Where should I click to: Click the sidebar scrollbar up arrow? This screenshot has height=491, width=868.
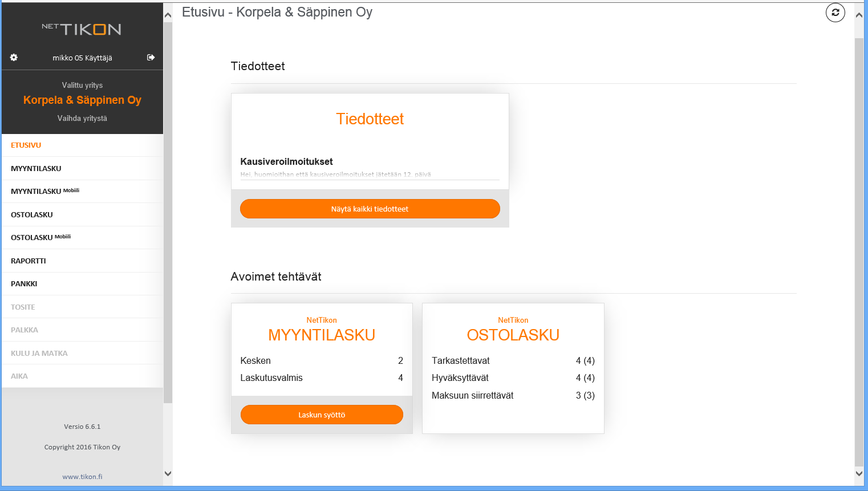(168, 15)
